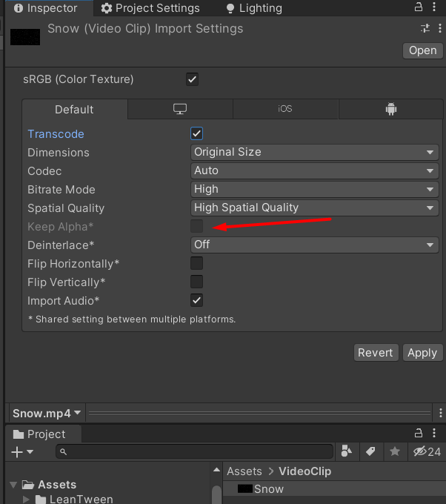This screenshot has width=446, height=504.
Task: Click the Project panel lock icon
Action: (x=420, y=434)
